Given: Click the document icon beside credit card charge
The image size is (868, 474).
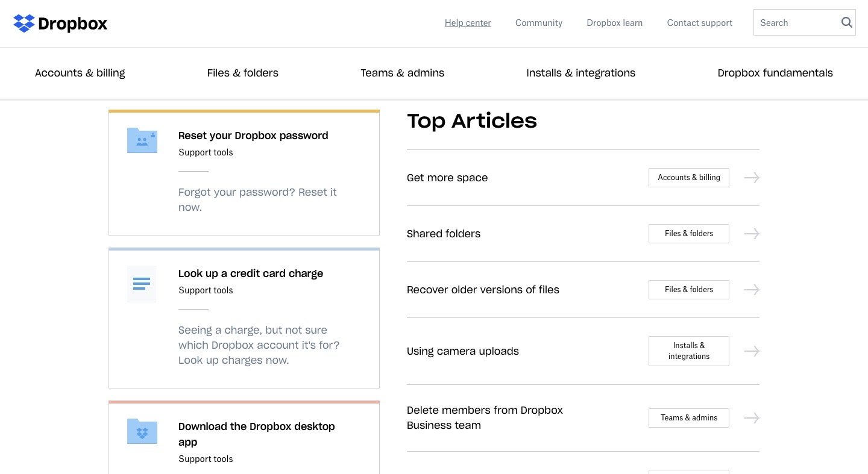Looking at the screenshot, I should point(142,284).
